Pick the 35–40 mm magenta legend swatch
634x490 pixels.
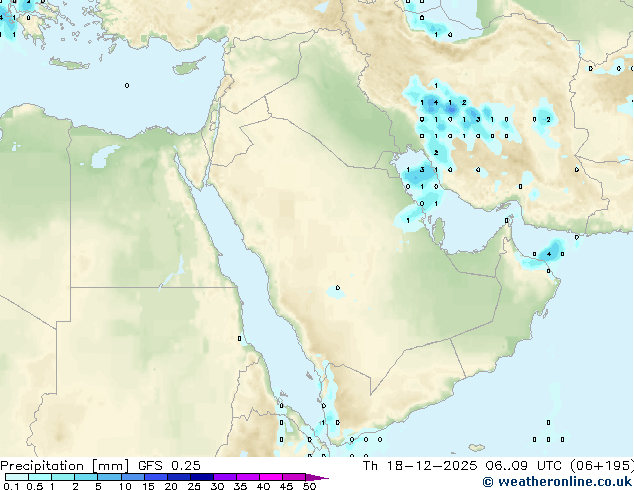click(x=247, y=477)
